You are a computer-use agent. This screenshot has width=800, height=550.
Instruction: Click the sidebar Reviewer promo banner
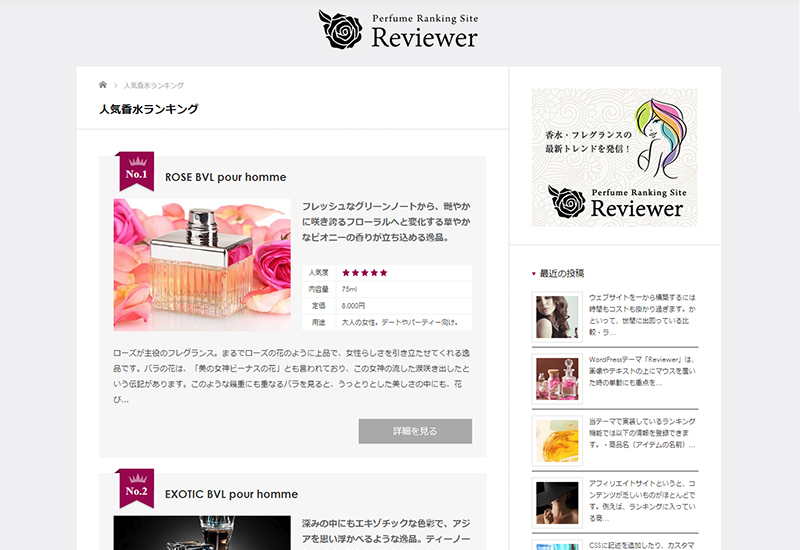pos(614,158)
